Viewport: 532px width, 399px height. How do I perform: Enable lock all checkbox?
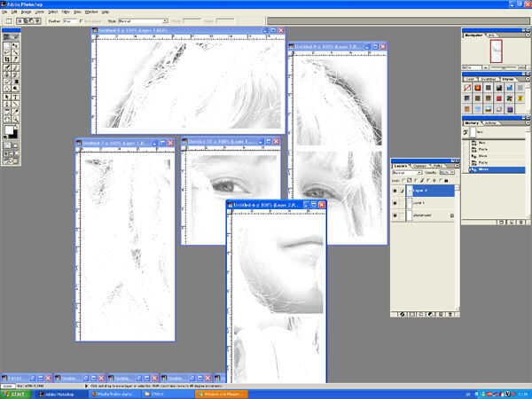point(441,181)
